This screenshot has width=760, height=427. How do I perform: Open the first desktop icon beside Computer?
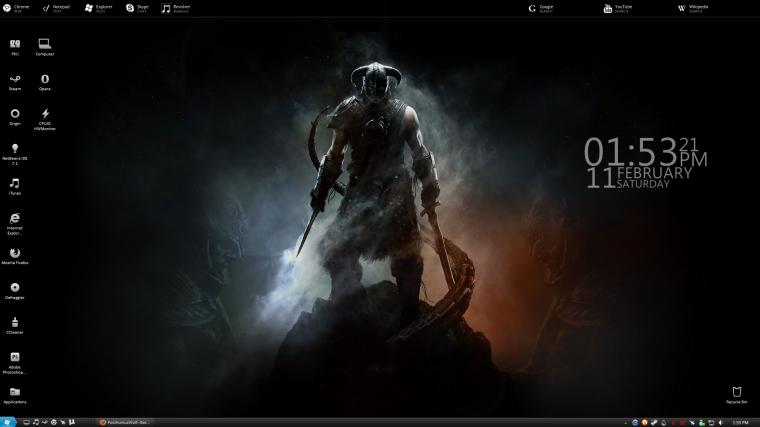(15, 47)
